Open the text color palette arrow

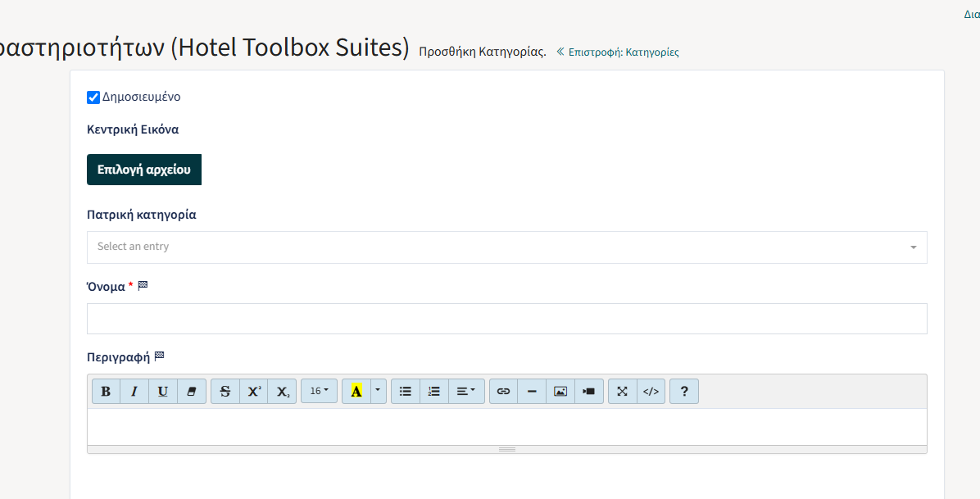click(x=378, y=392)
